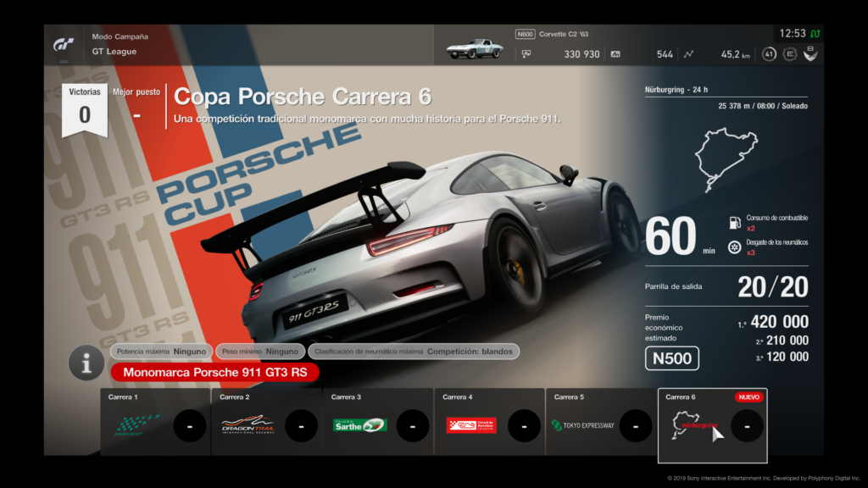Open the driver level 41 badge
868x488 pixels.
769,54
